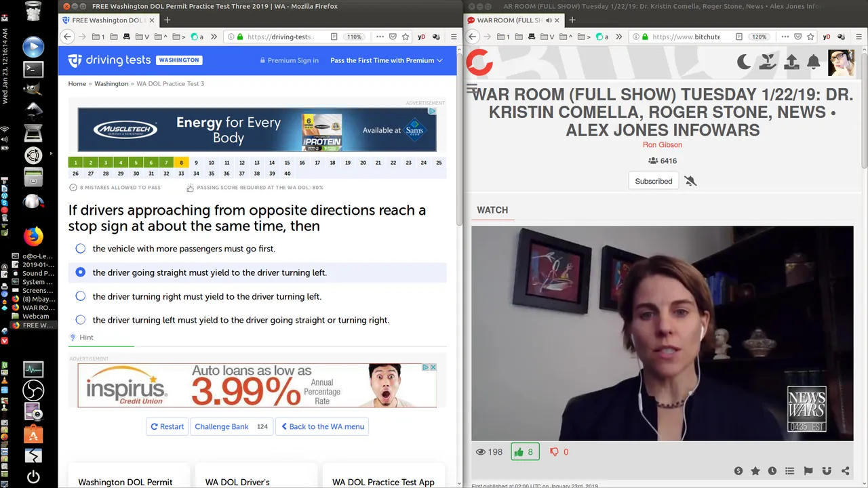868x488 pixels.
Task: Open page actions ellipsis in driving-tests window
Action: [x=380, y=37]
